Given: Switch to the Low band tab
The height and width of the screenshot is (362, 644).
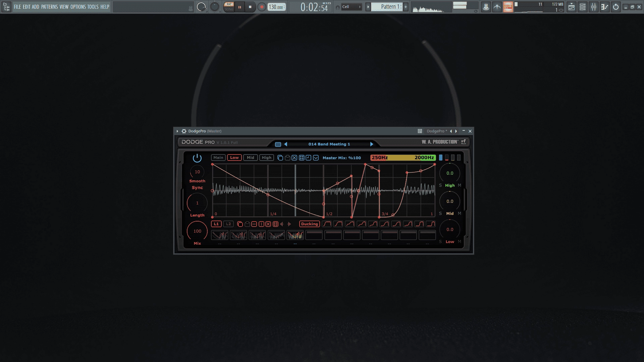Looking at the screenshot, I should [x=234, y=158].
